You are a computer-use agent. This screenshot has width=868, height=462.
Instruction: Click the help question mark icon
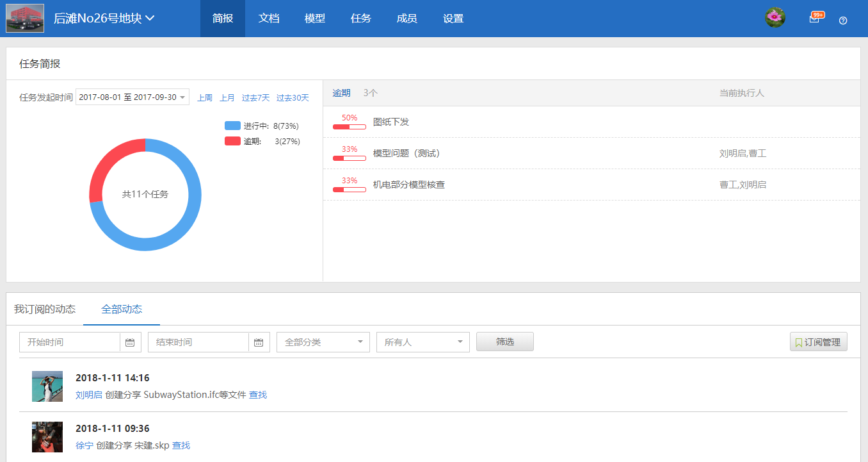coord(843,21)
